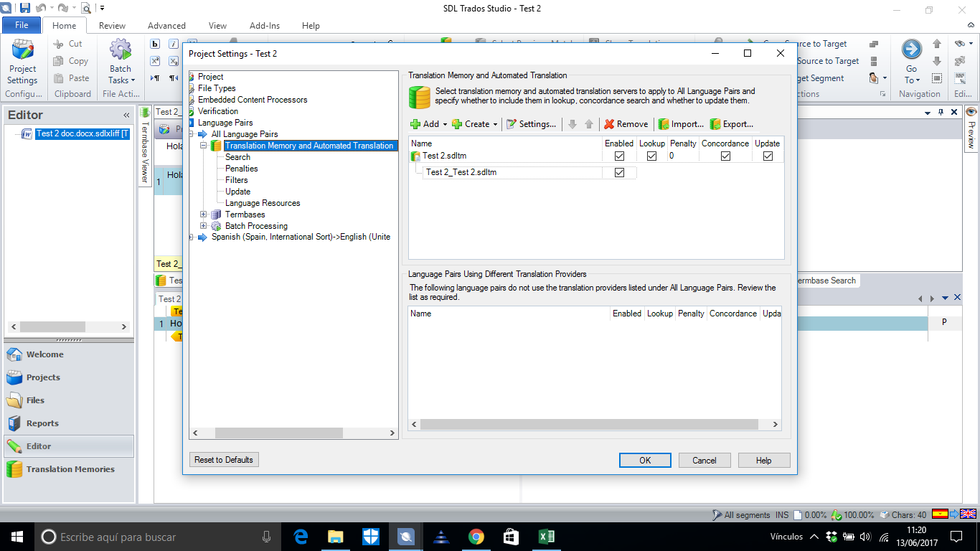Uncheck Enabled for Test 2.sdltm
Screen dimensions: 980x551
[x=619, y=156]
